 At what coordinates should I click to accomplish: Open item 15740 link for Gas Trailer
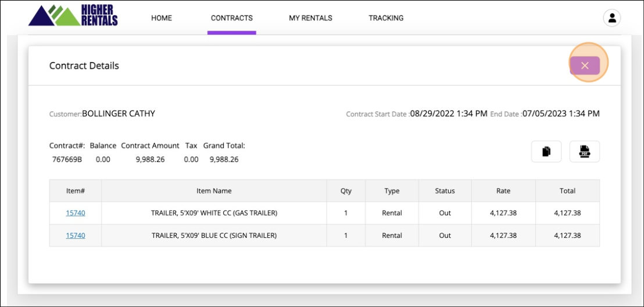[76, 213]
